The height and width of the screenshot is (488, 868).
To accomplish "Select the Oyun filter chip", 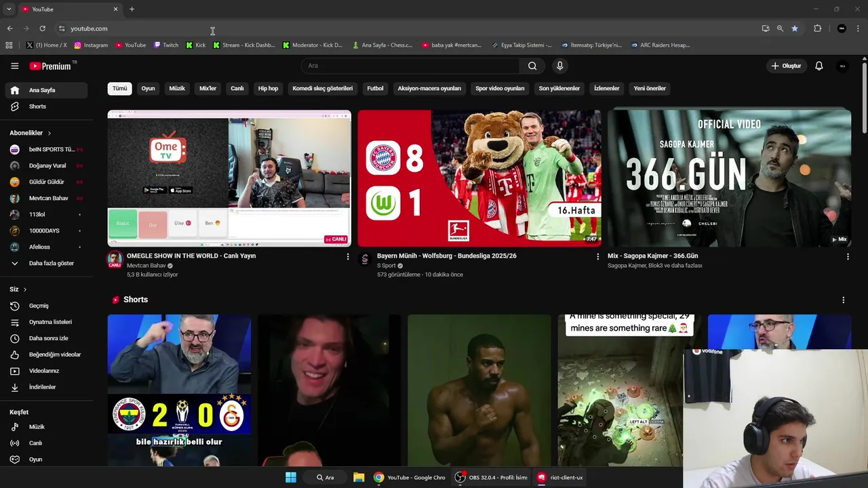I will (x=148, y=88).
